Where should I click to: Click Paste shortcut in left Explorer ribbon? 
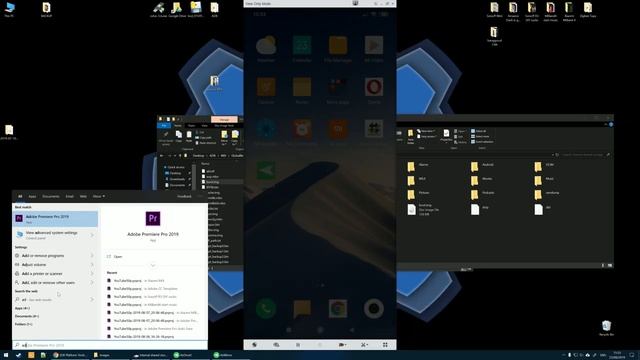pyautogui.click(x=206, y=143)
